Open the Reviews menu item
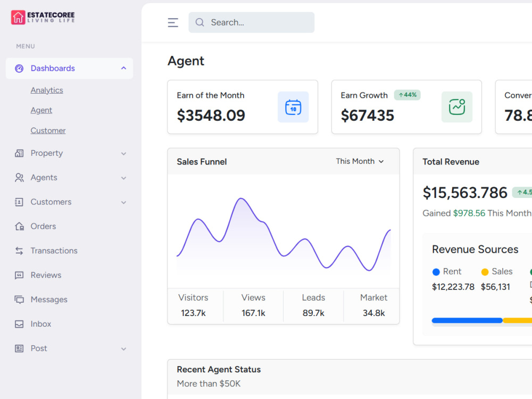Viewport: 532px width, 399px height. (69, 275)
